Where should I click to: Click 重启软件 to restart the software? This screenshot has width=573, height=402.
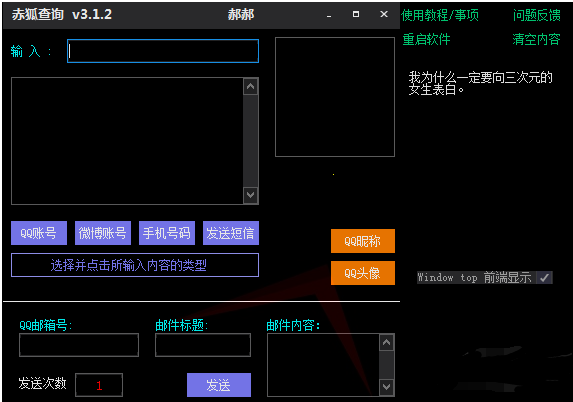[x=426, y=39]
